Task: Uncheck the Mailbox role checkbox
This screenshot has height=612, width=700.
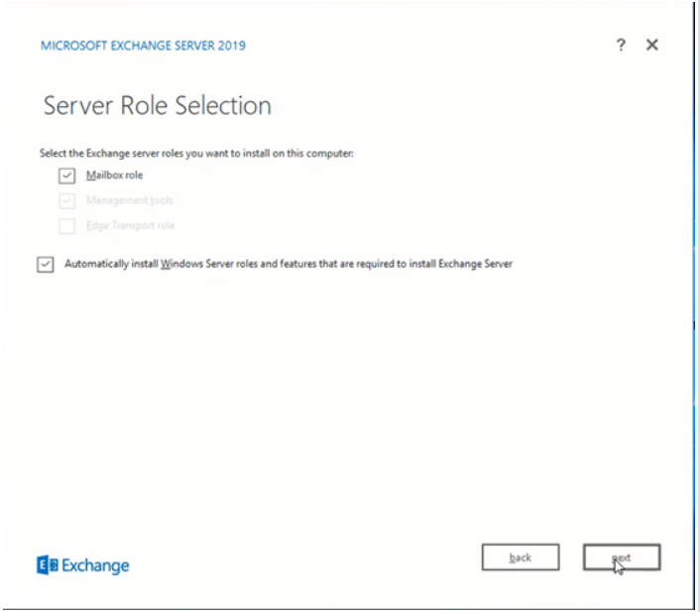Action: tap(66, 176)
